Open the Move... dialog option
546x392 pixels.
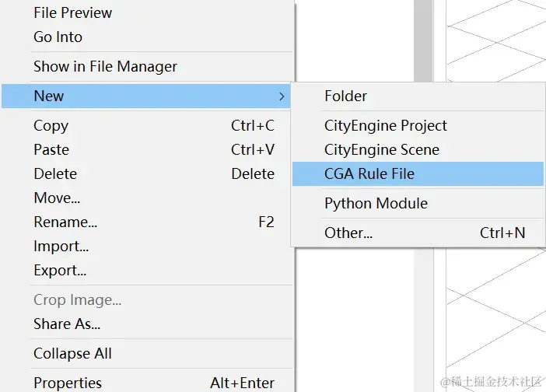tap(57, 198)
